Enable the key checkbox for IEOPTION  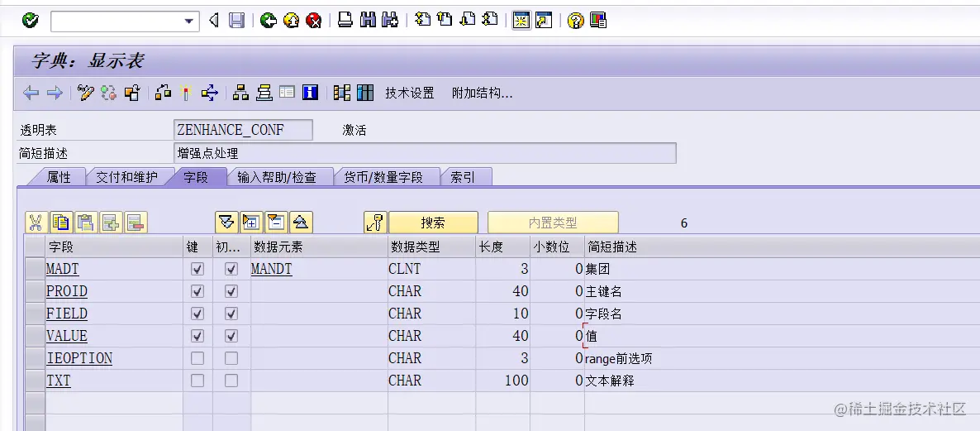tap(197, 358)
